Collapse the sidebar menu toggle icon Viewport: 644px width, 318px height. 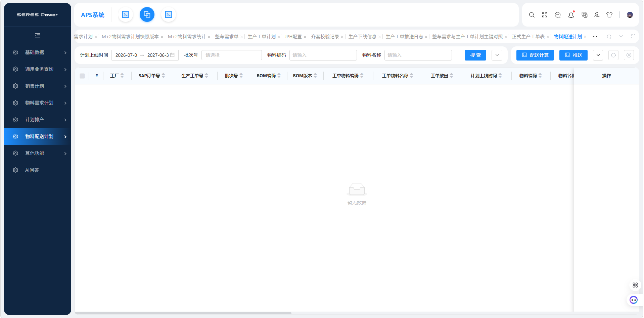[38, 35]
